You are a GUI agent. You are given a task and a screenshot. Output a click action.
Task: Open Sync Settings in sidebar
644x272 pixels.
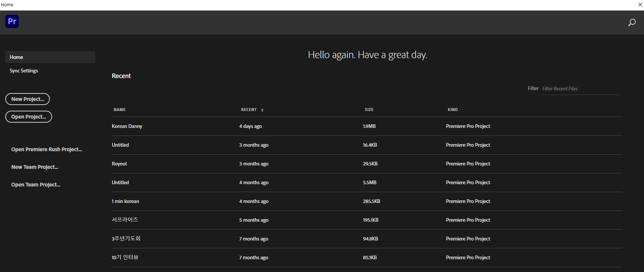pyautogui.click(x=24, y=71)
